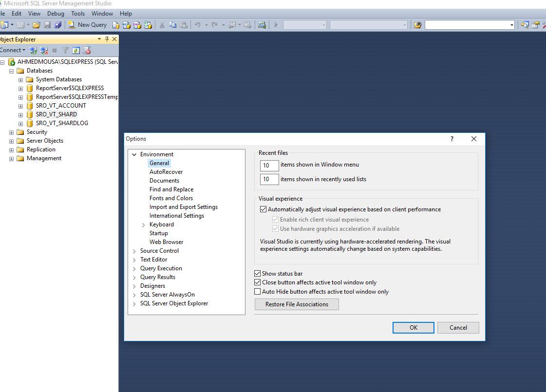546x392 pixels.
Task: Expand the Text Editor options node
Action: click(x=134, y=260)
